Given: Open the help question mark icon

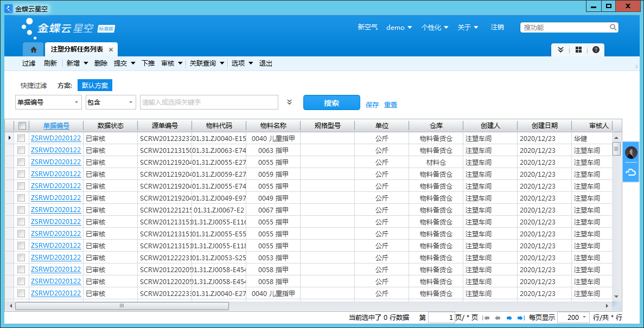Looking at the screenshot, I should coord(596,49).
